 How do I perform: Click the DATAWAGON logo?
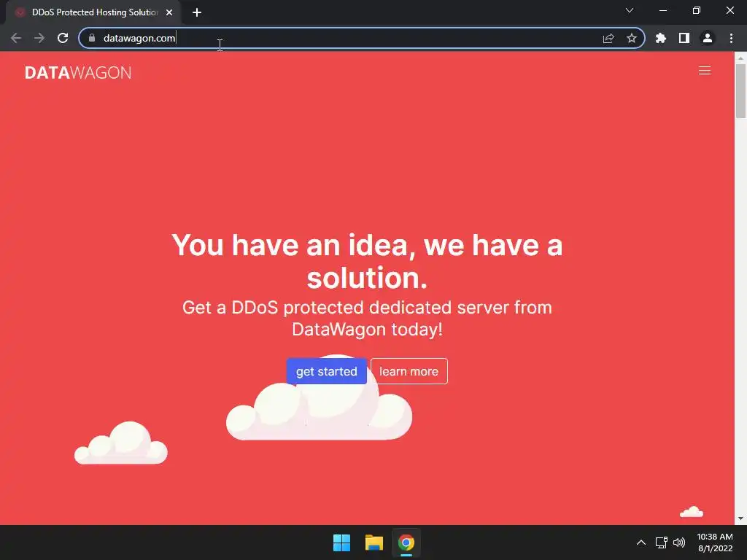78,72
